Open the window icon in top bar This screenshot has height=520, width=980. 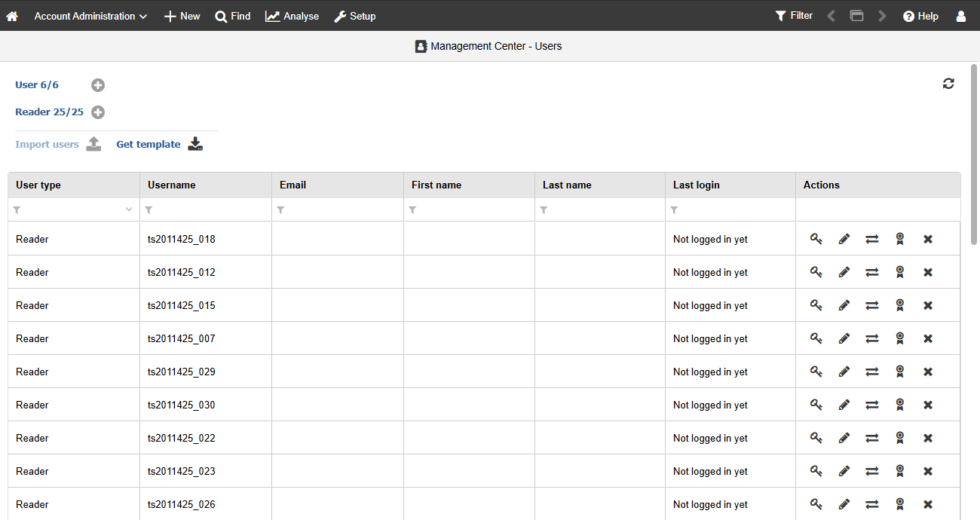coord(856,16)
